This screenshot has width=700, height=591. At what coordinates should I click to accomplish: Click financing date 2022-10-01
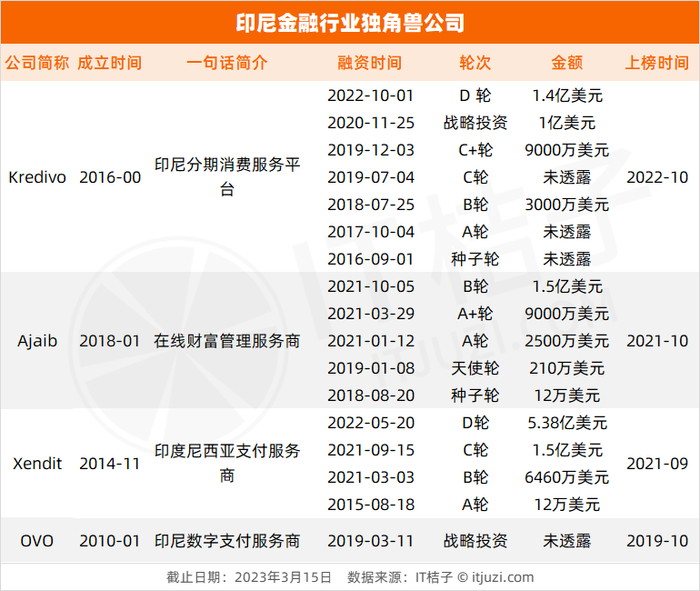(371, 96)
